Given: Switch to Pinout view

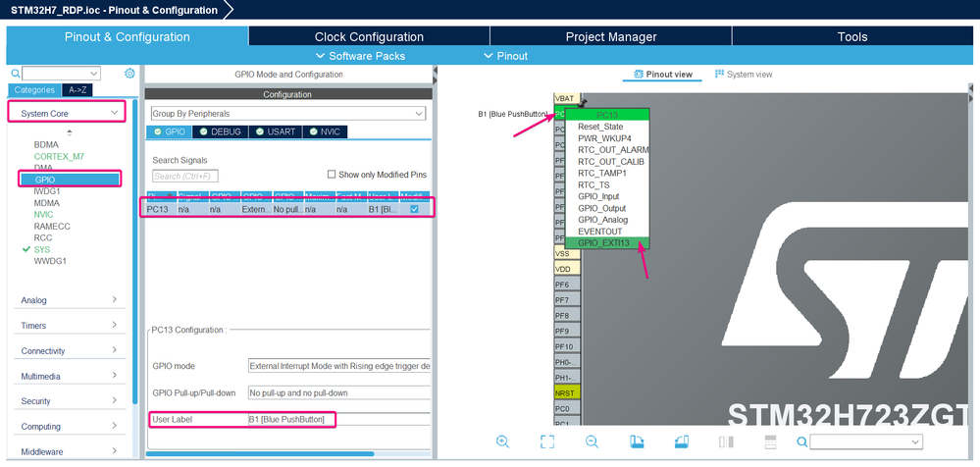Looking at the screenshot, I should tap(663, 75).
